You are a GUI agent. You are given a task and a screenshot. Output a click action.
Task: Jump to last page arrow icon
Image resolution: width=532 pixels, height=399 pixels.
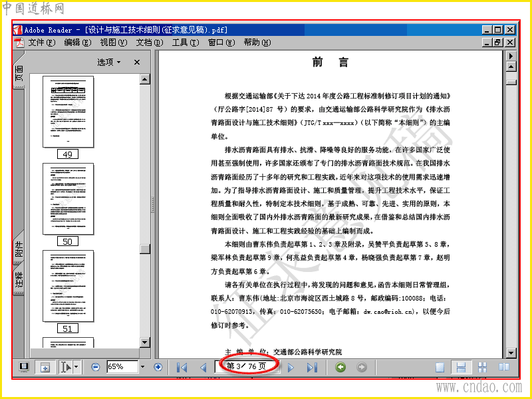click(x=312, y=367)
